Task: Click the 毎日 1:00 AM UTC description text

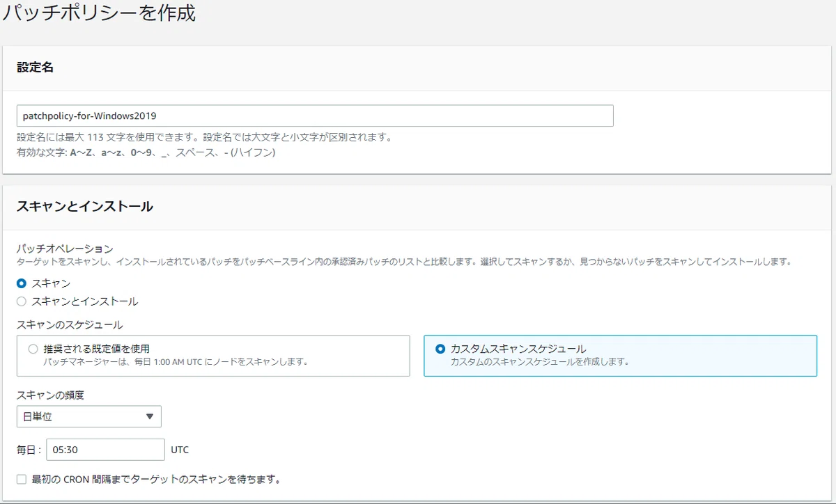Action: tap(176, 362)
